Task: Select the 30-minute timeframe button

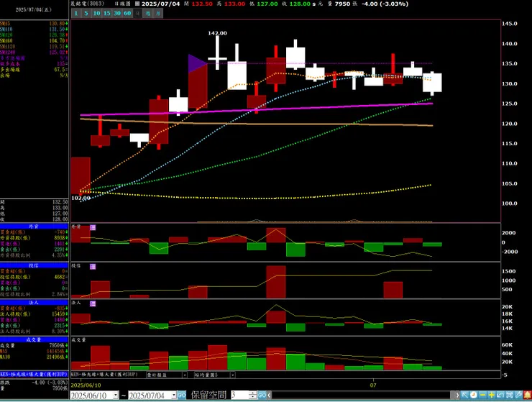Action: click(x=117, y=13)
